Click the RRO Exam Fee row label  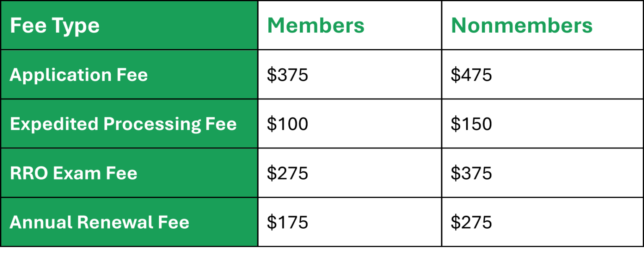[74, 173]
